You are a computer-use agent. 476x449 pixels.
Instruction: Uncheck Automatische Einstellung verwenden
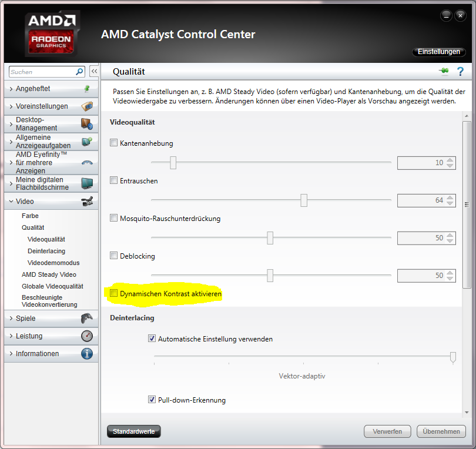coord(152,339)
